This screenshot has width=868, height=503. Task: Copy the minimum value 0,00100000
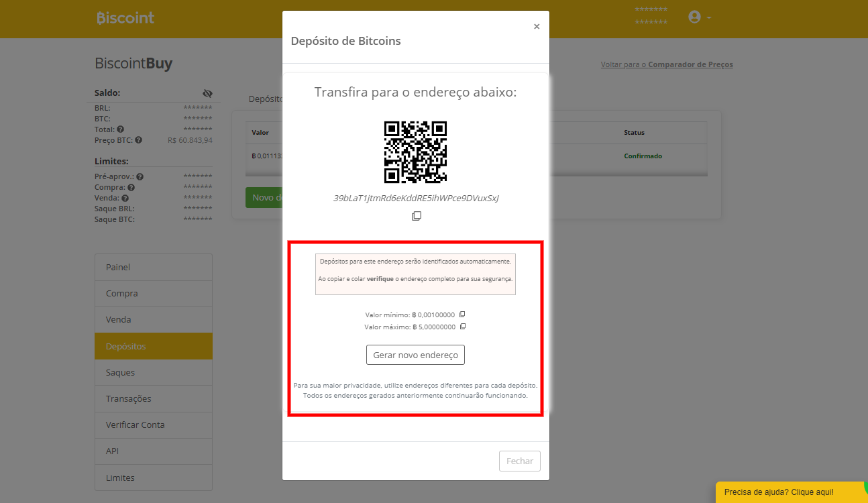[x=462, y=314]
